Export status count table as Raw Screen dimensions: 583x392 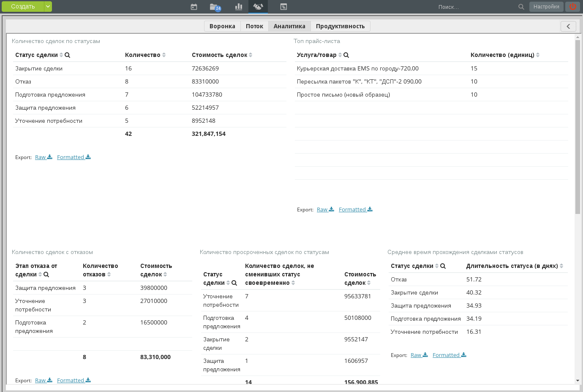click(x=44, y=157)
